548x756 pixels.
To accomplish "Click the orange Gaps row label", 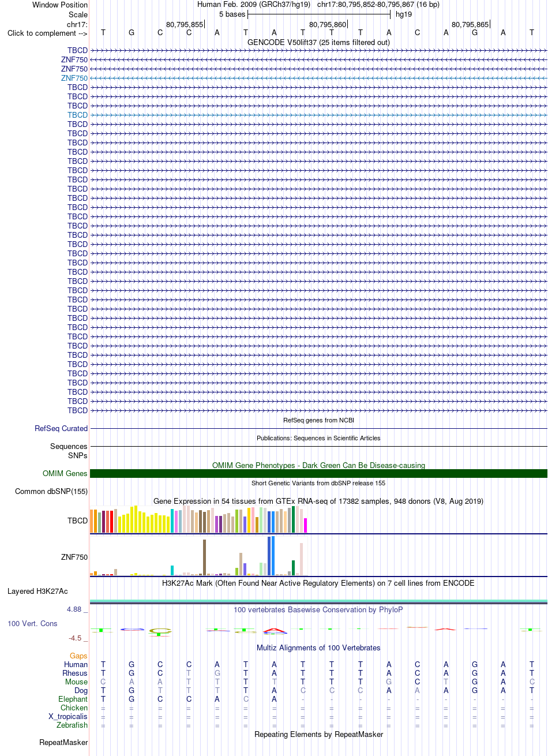I will point(79,656).
